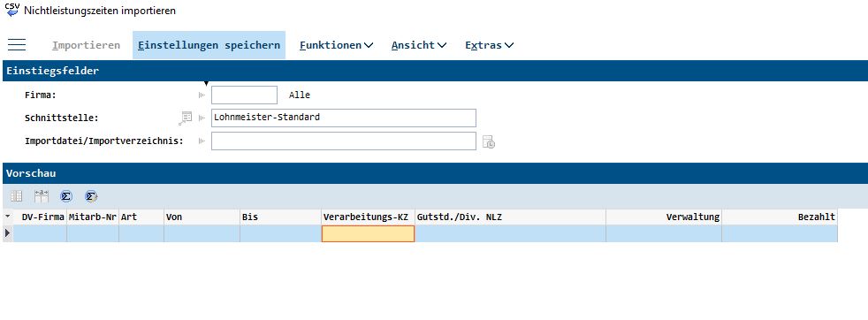Click the current row indicator arrow

coord(7,233)
